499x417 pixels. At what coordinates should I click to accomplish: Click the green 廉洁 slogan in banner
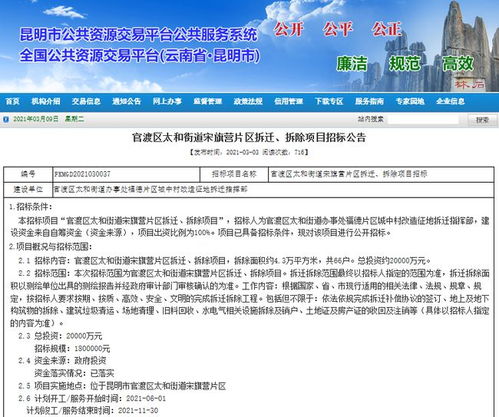click(x=352, y=63)
